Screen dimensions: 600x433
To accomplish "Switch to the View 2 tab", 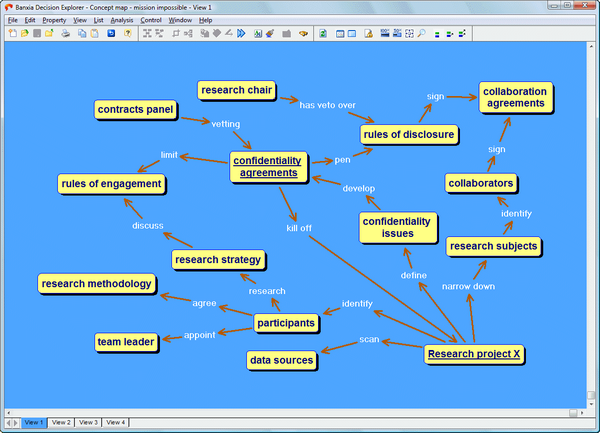I will click(62, 423).
